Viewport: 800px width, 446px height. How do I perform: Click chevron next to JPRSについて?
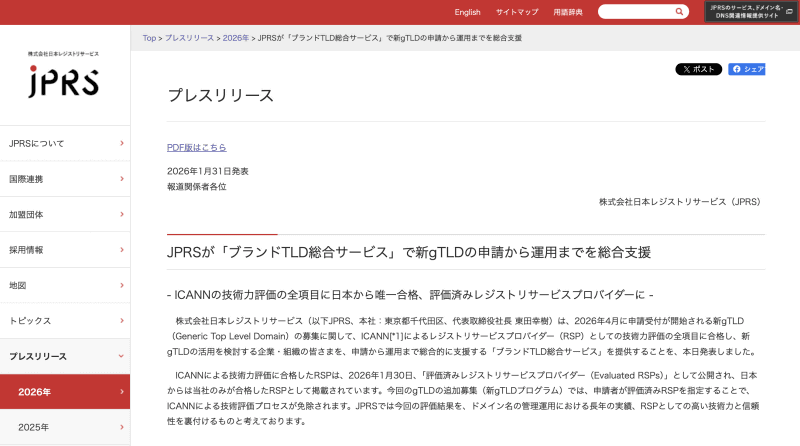coord(121,143)
